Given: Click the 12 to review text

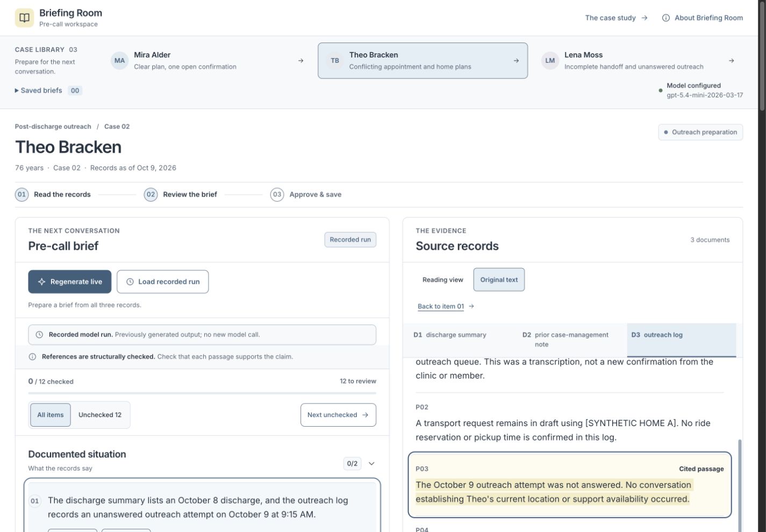Looking at the screenshot, I should 358,381.
